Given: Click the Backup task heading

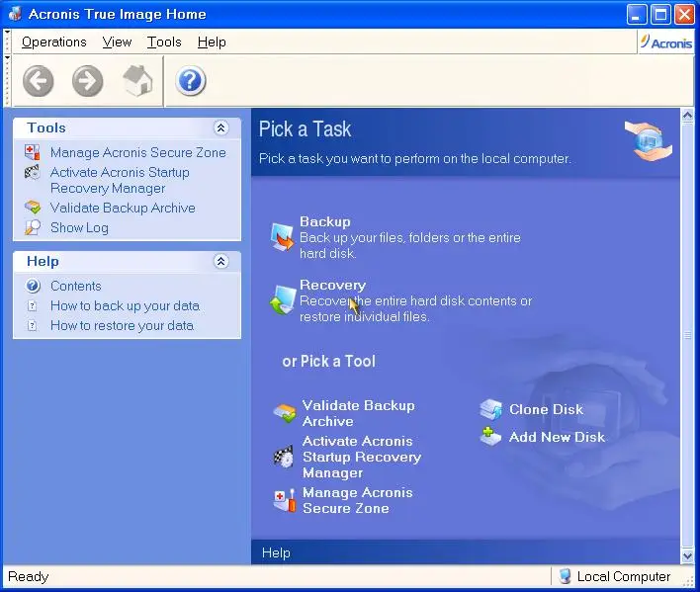Looking at the screenshot, I should (325, 221).
